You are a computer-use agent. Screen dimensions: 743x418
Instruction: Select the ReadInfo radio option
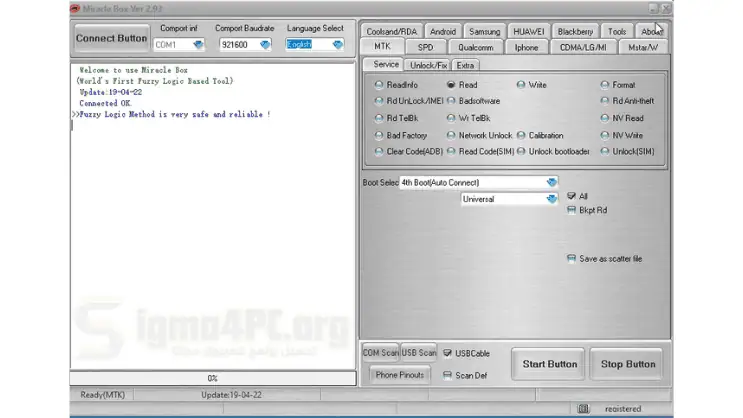(379, 85)
